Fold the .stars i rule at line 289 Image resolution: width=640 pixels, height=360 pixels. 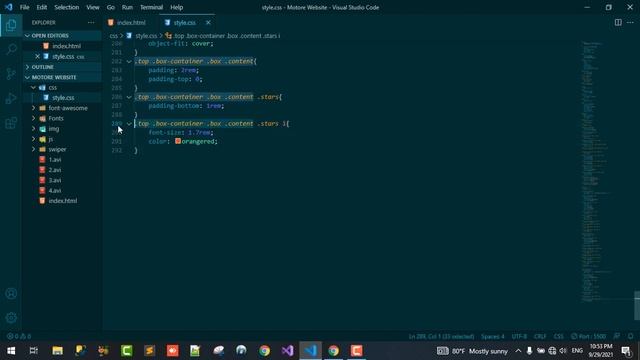129,124
